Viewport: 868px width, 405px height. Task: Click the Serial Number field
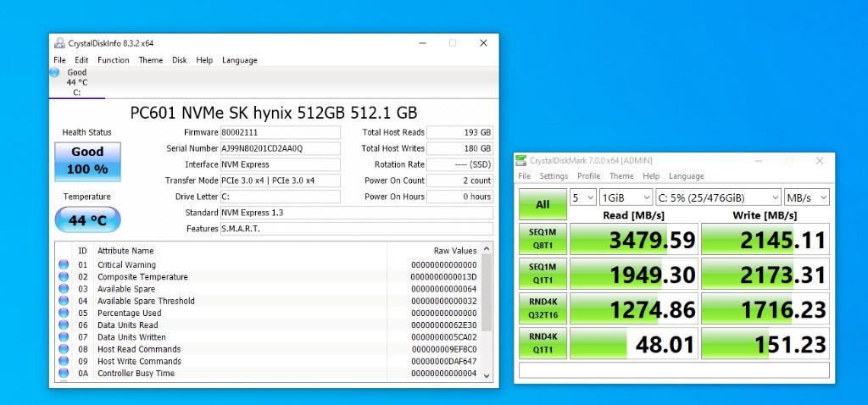[280, 148]
